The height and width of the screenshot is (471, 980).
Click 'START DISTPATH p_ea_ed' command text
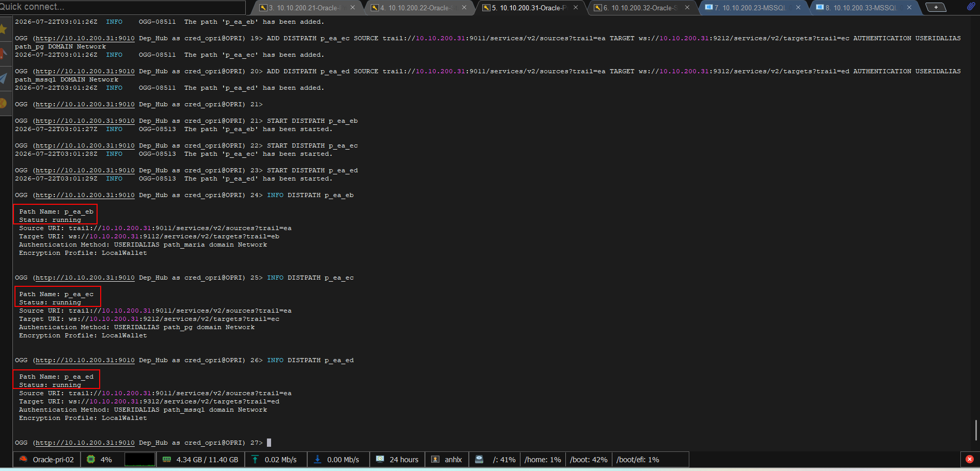(x=312, y=170)
